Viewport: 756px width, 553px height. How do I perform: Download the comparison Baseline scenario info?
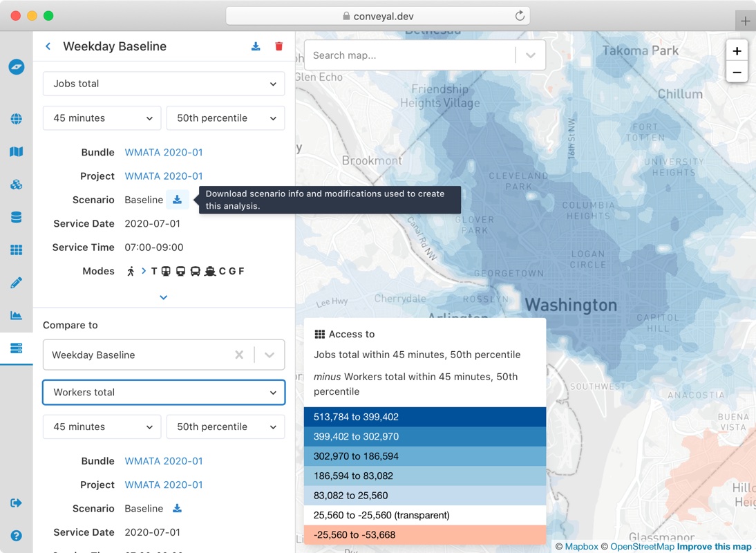(177, 509)
